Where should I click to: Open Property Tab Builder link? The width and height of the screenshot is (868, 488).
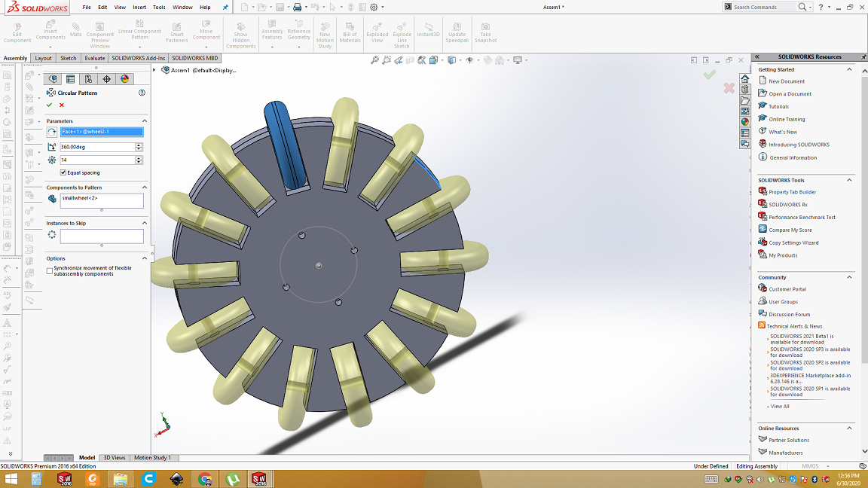792,192
